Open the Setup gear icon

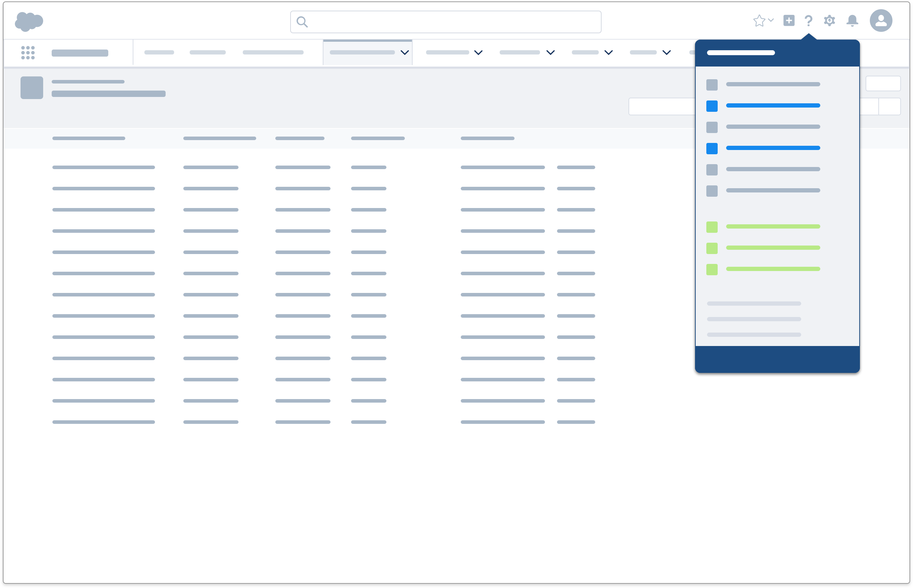coord(829,21)
